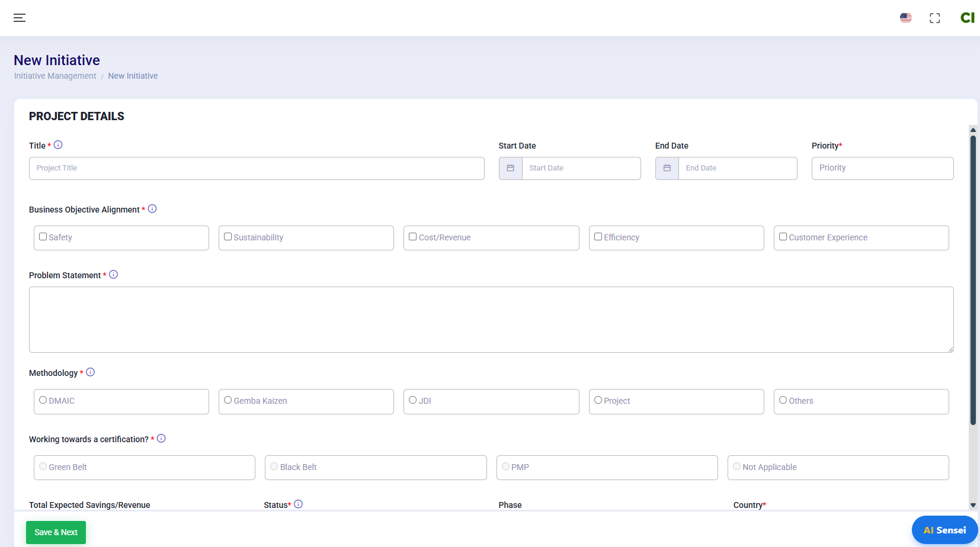
Task: Choose Gemba Kaizen methodology option
Action: [x=228, y=400]
